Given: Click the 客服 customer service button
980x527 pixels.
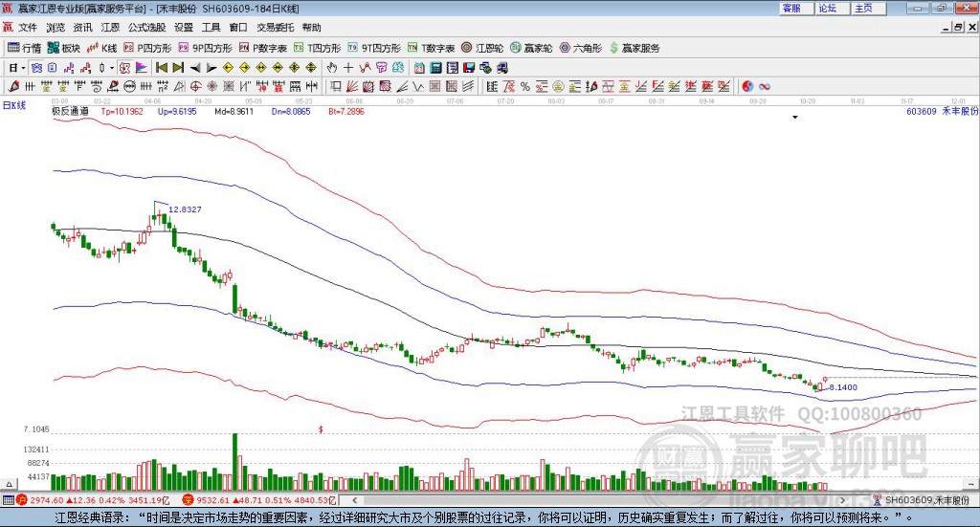Looking at the screenshot, I should 795,8.
